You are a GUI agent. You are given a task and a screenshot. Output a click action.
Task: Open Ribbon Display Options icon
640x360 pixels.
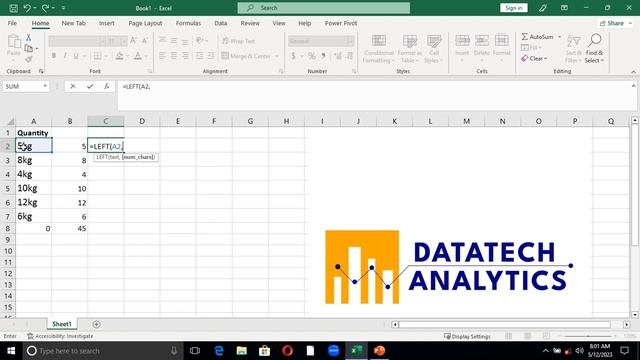tap(564, 8)
